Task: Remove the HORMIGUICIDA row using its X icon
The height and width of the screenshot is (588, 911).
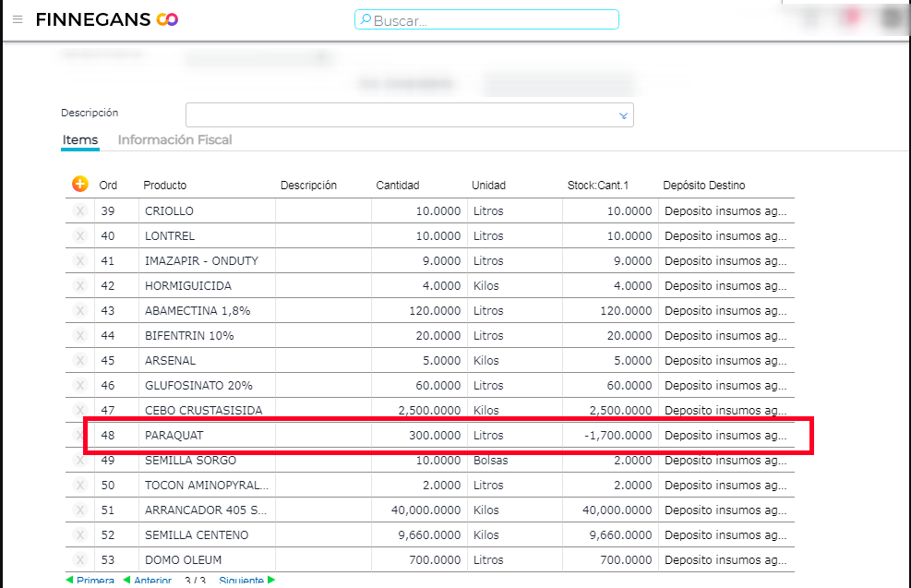Action: coord(80,286)
